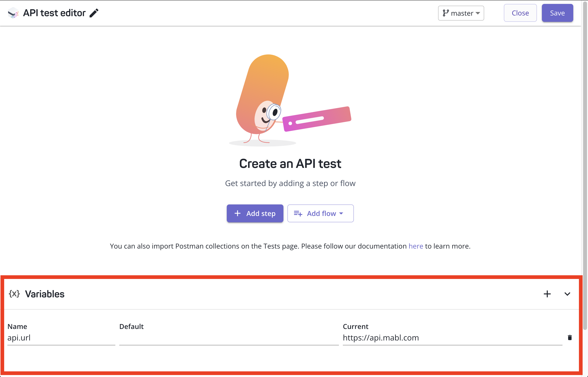Click the Close button

[x=520, y=13]
